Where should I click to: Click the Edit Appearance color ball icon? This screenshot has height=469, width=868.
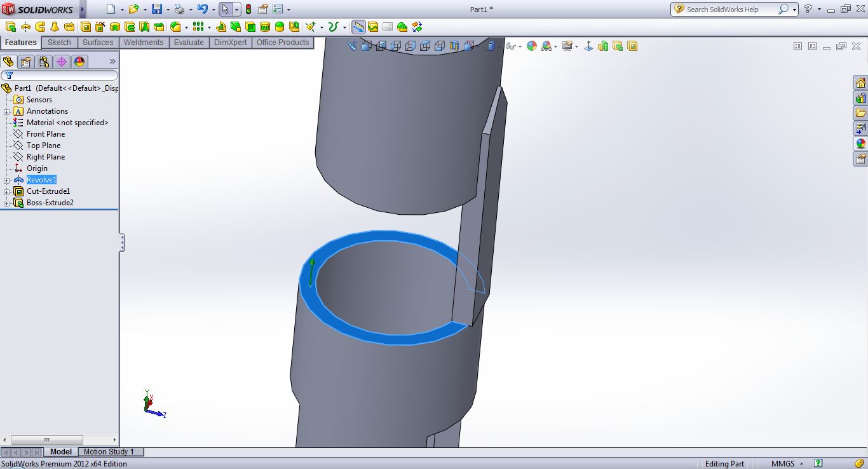(531, 46)
